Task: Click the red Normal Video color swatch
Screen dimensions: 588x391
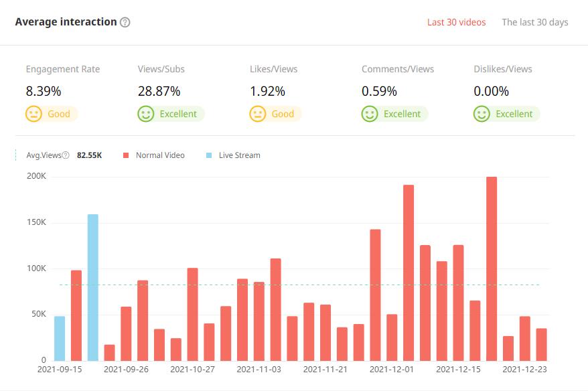Action: (x=125, y=155)
